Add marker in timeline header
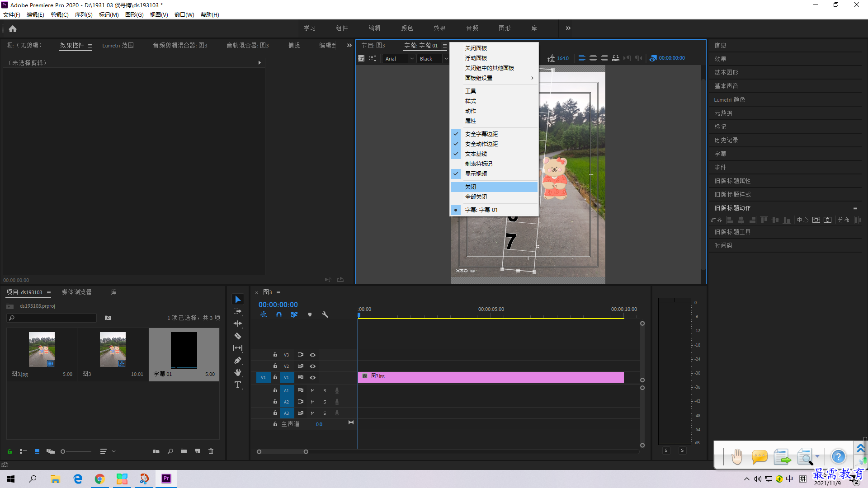Viewport: 868px width, 488px height. [310, 314]
